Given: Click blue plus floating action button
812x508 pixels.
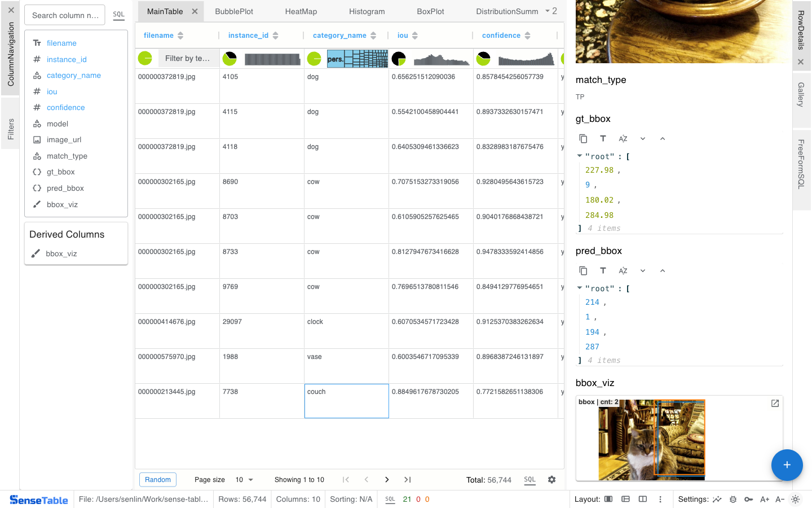Looking at the screenshot, I should 787,465.
